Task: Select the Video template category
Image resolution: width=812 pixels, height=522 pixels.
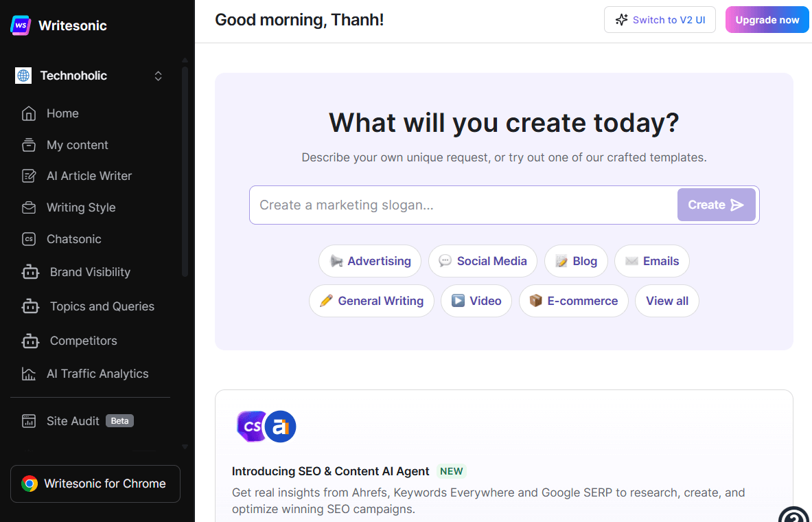Action: click(x=476, y=301)
